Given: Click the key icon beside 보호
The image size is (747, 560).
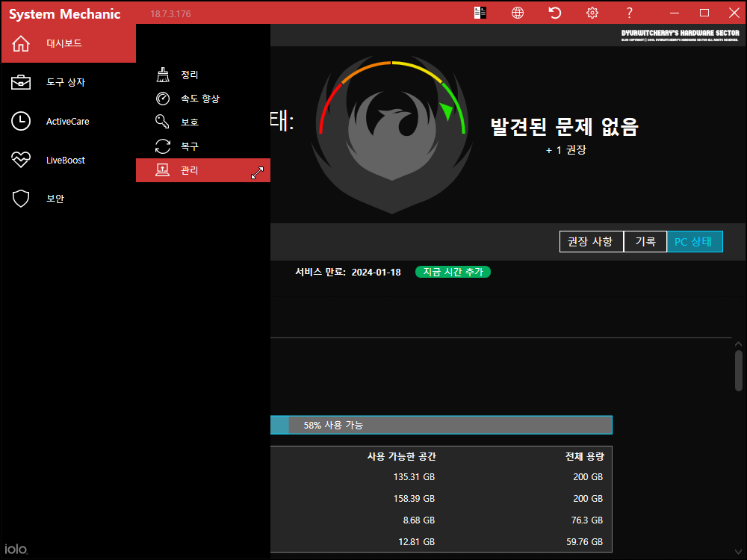Looking at the screenshot, I should coord(162,122).
